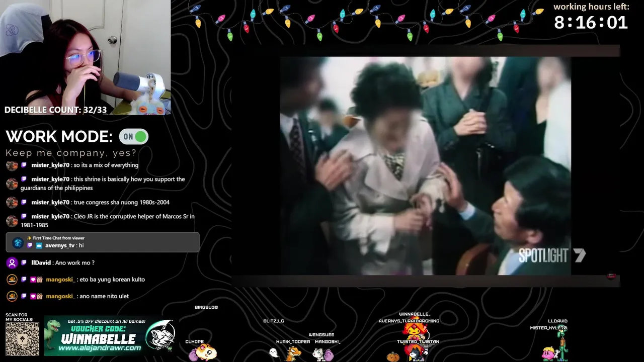This screenshot has height=362, width=644.
Task: Click 'ano name nito ulet' message text
Action: 104,296
